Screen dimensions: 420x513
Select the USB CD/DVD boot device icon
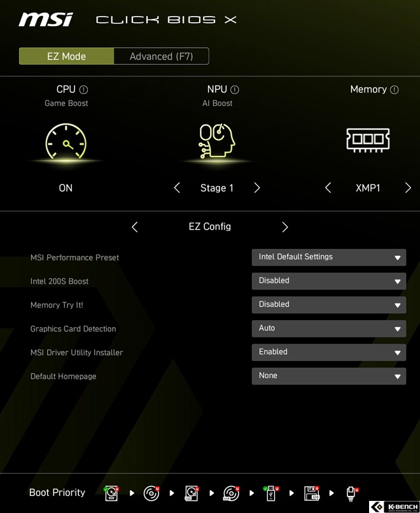232,493
